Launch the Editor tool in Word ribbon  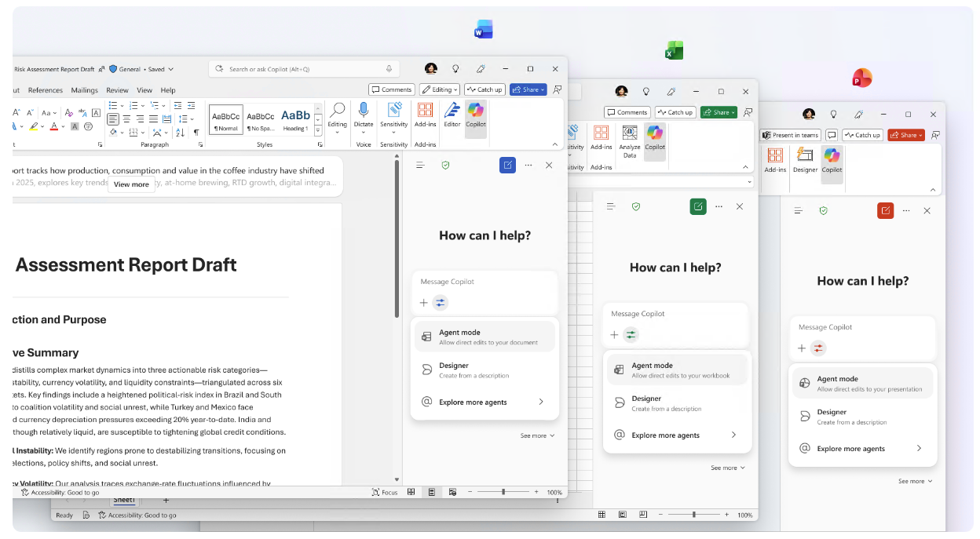[x=452, y=115]
